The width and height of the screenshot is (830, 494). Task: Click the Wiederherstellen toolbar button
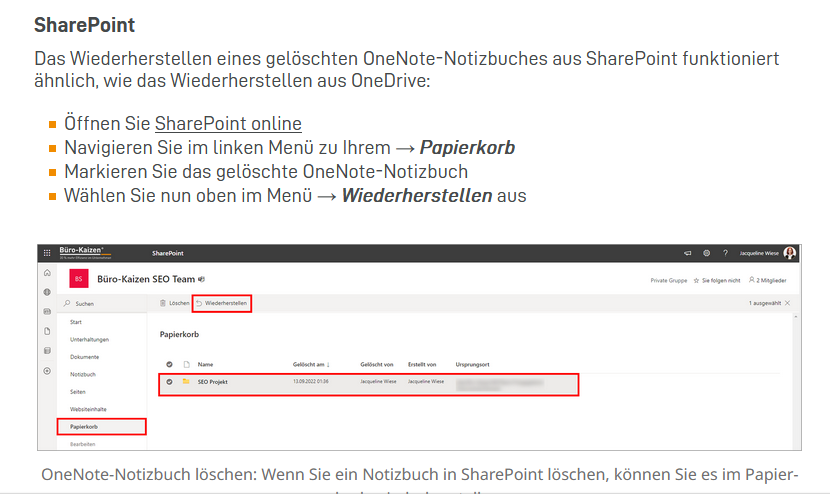point(221,303)
